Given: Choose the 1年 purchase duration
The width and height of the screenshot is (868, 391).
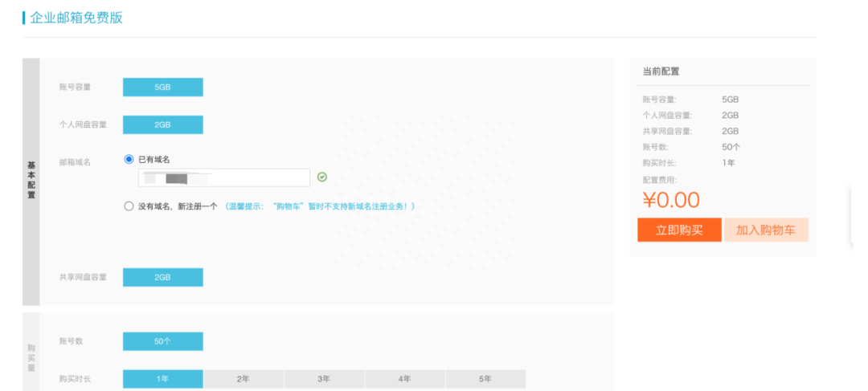Looking at the screenshot, I should [162, 379].
